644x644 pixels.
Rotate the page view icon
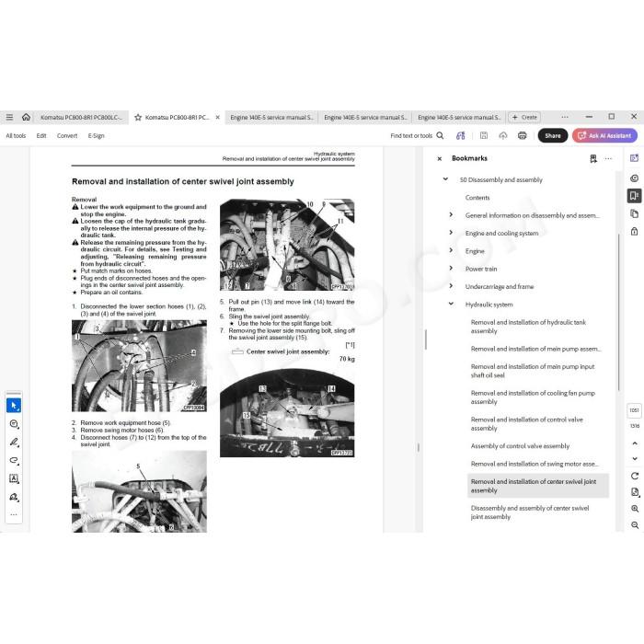point(635,476)
